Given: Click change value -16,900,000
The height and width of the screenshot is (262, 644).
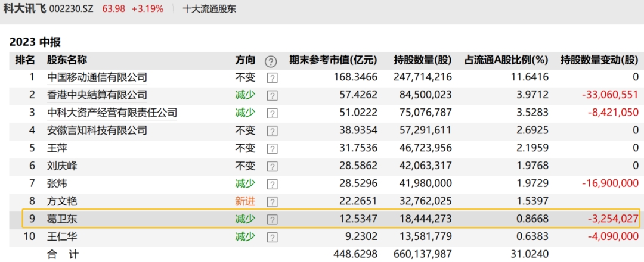Looking at the screenshot, I should [611, 183].
